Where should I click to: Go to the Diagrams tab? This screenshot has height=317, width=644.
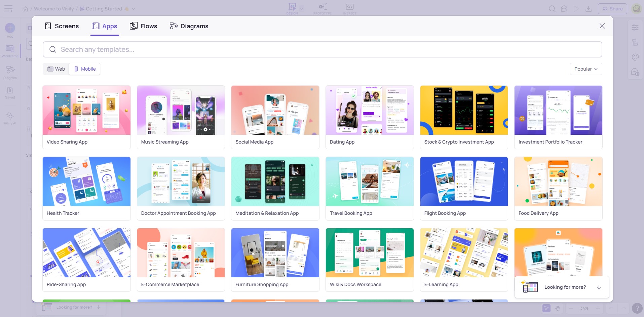189,26
